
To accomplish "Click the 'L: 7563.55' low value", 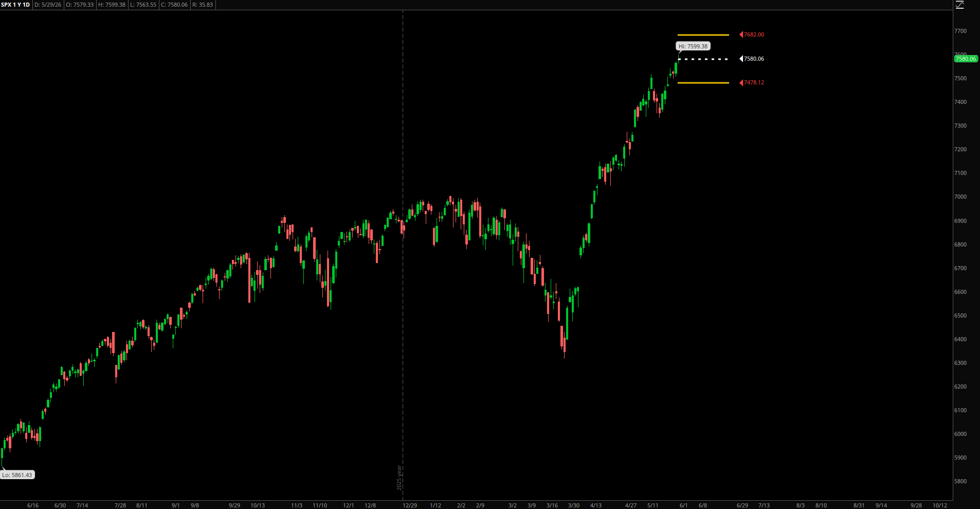I will (143, 5).
